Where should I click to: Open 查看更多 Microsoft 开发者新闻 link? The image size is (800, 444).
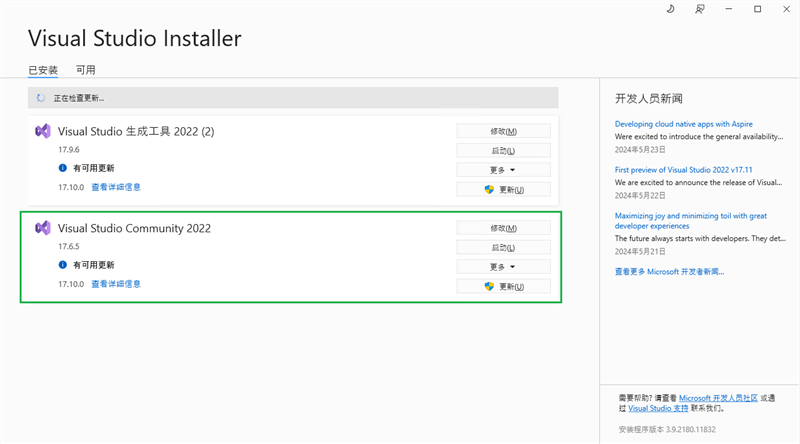(x=669, y=272)
